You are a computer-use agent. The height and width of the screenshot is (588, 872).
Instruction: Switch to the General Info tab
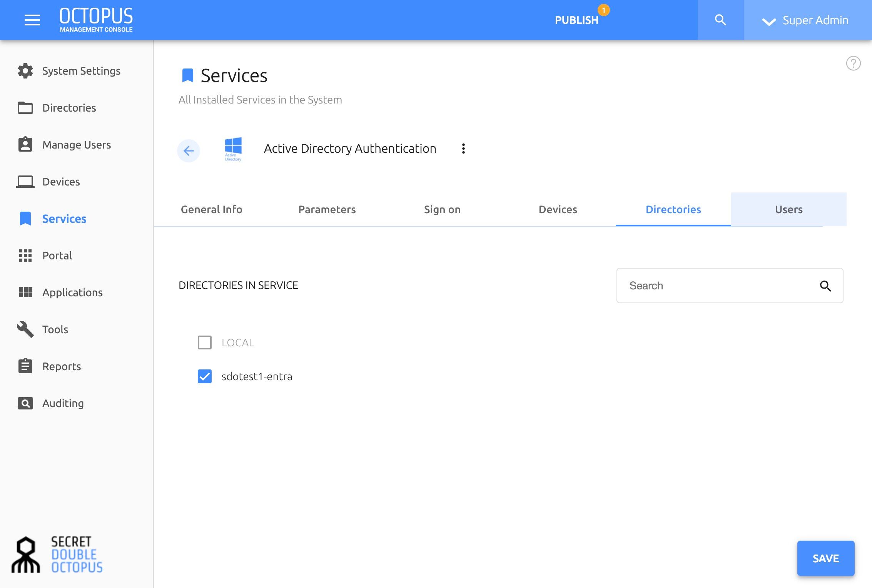212,209
